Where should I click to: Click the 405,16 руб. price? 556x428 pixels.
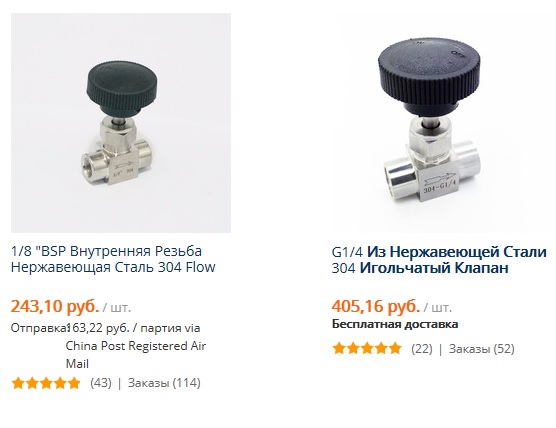(x=376, y=306)
